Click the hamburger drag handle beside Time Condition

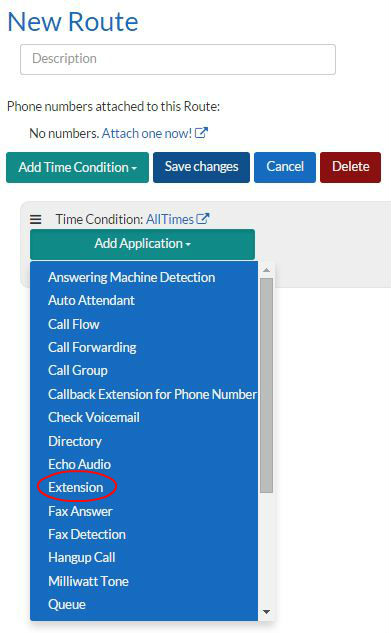coord(36,219)
